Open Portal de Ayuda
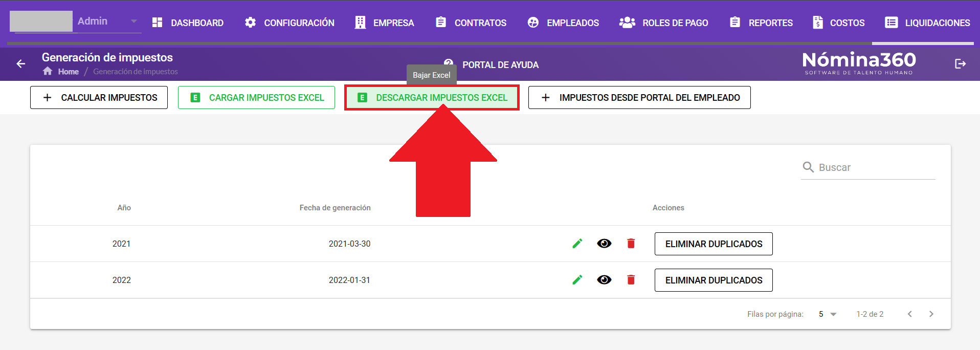 [x=492, y=65]
